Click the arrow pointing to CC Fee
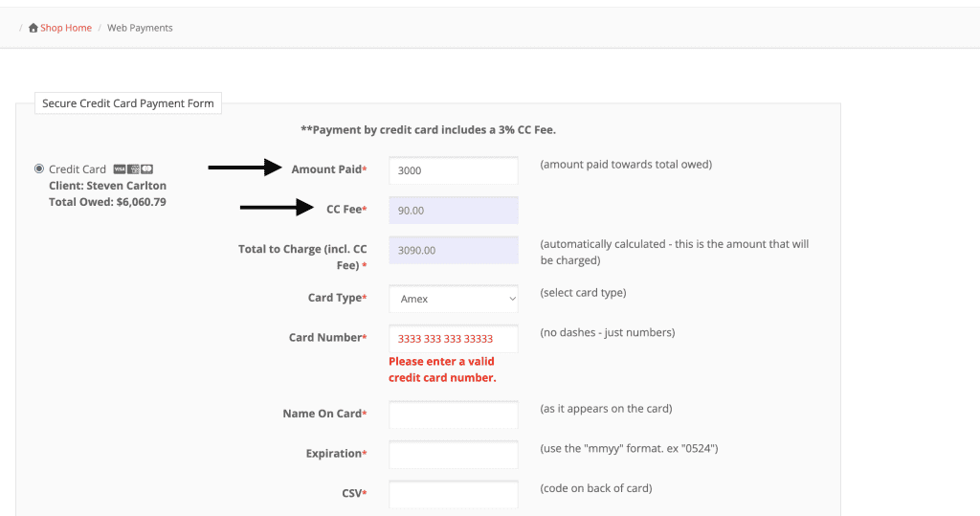Image resolution: width=980 pixels, height=516 pixels. (278, 207)
